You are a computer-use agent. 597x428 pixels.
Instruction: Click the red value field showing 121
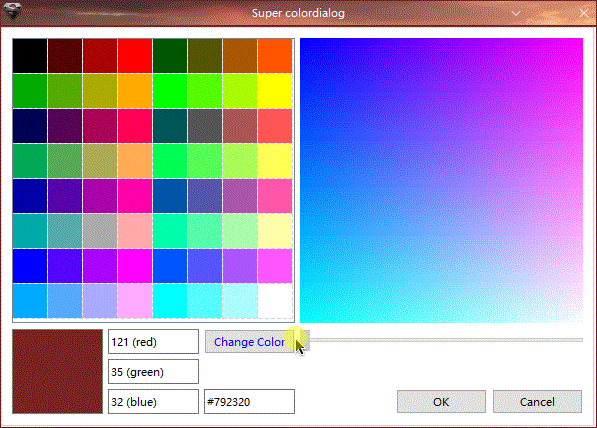(153, 342)
